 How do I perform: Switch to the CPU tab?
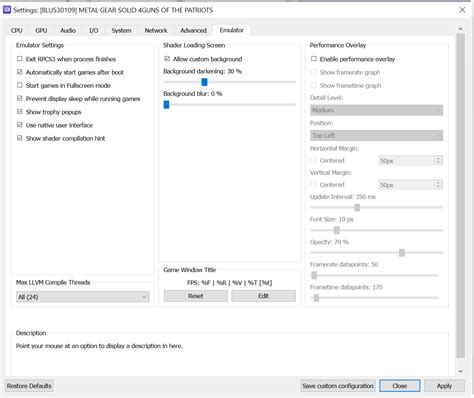(17, 30)
